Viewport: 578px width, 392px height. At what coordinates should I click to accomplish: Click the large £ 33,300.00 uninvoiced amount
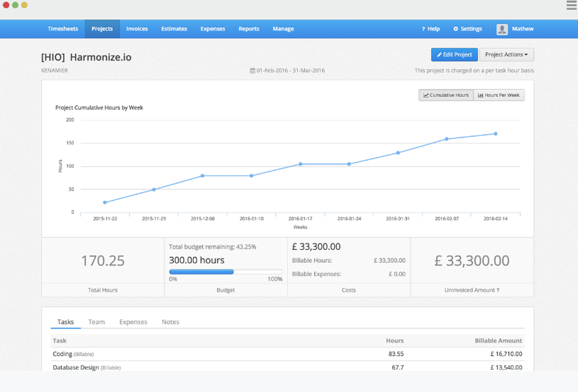[472, 260]
